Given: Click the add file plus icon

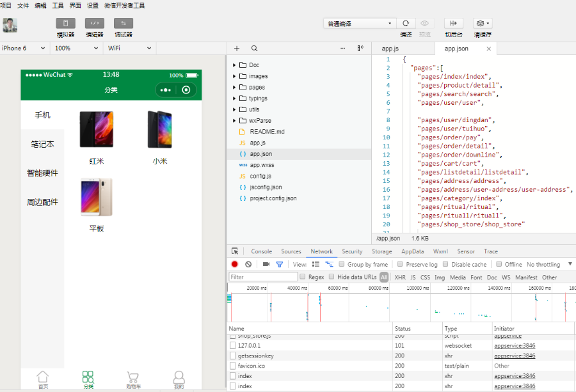Looking at the screenshot, I should (x=237, y=49).
